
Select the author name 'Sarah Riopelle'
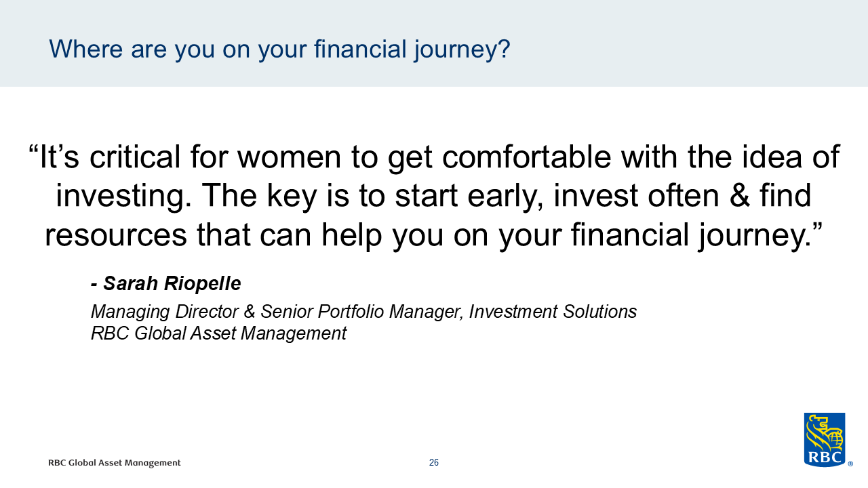tap(172, 283)
